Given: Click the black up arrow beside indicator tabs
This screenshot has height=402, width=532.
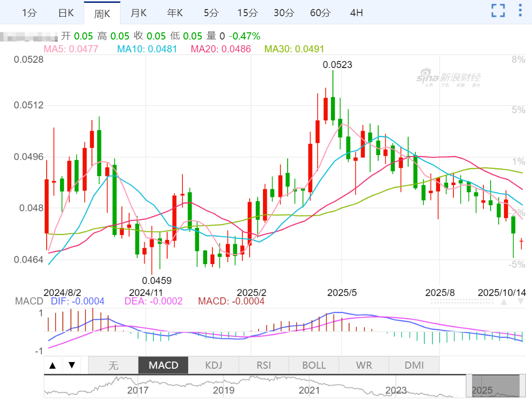Looking at the screenshot, I should pyautogui.click(x=53, y=365).
